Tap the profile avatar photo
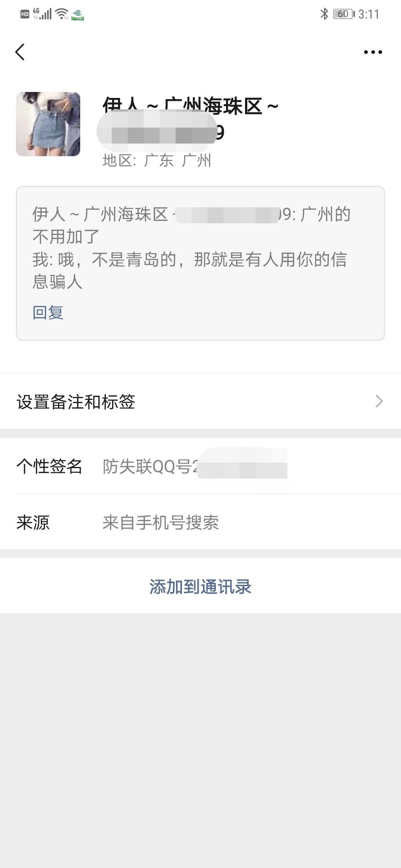The width and height of the screenshot is (401, 868). [48, 124]
